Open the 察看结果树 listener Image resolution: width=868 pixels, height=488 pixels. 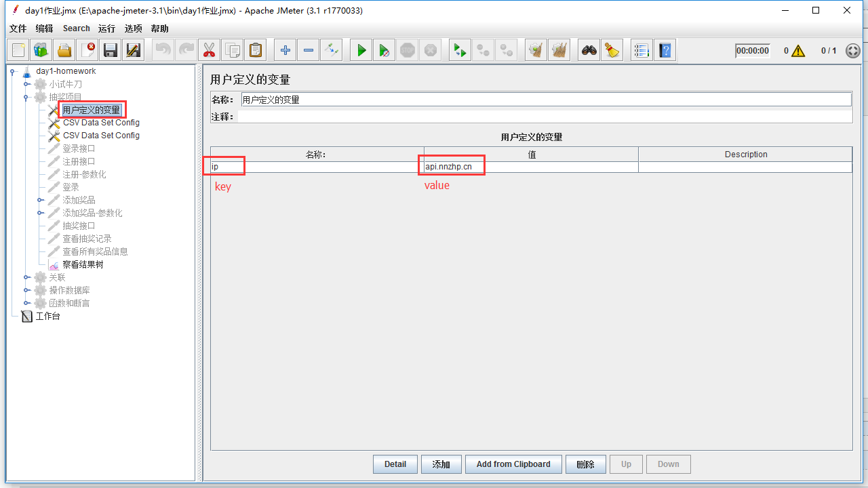[x=83, y=264]
